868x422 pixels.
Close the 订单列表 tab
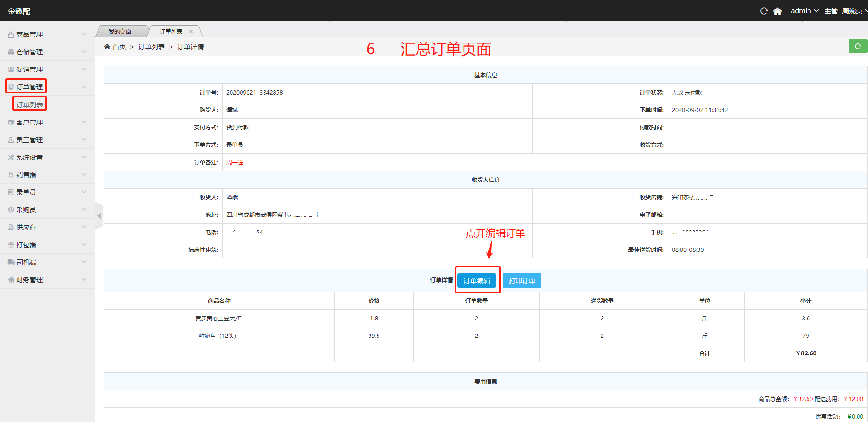pos(191,32)
